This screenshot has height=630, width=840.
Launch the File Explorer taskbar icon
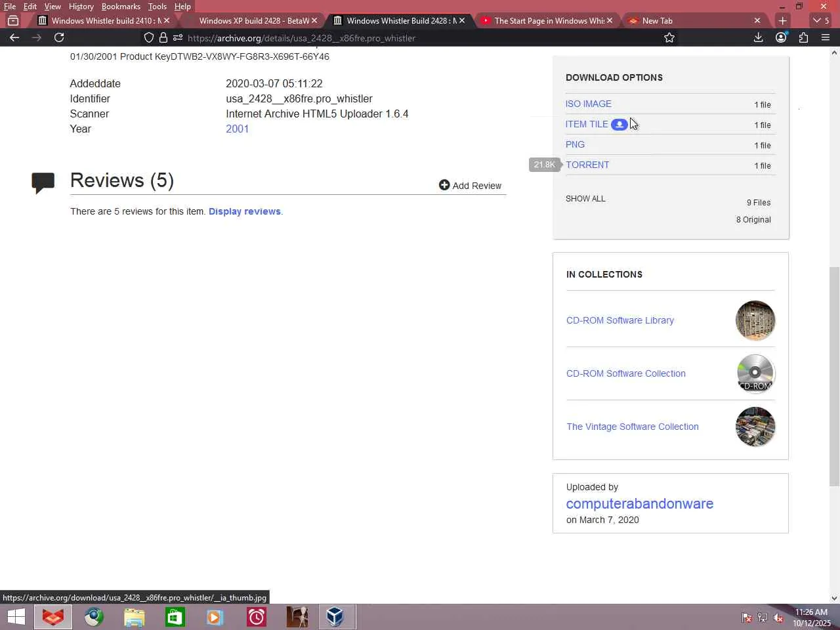point(134,617)
